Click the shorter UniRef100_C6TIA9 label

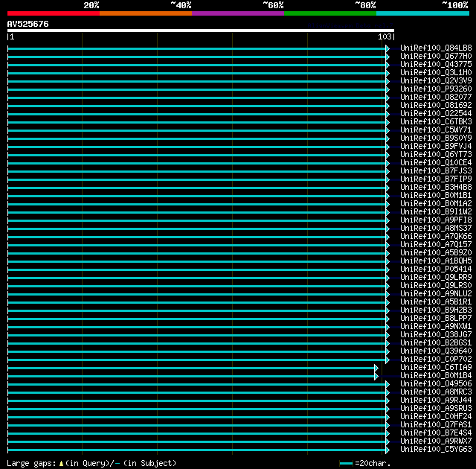[x=436, y=368]
